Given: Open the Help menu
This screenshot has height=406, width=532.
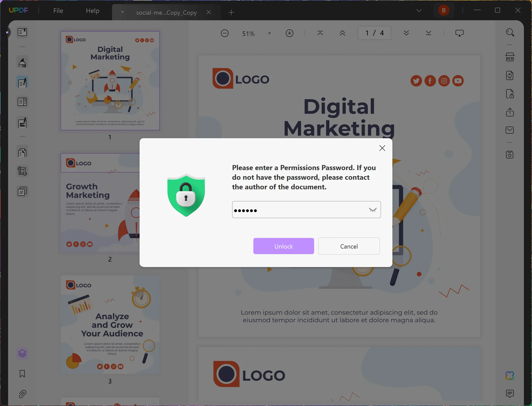Looking at the screenshot, I should (92, 10).
